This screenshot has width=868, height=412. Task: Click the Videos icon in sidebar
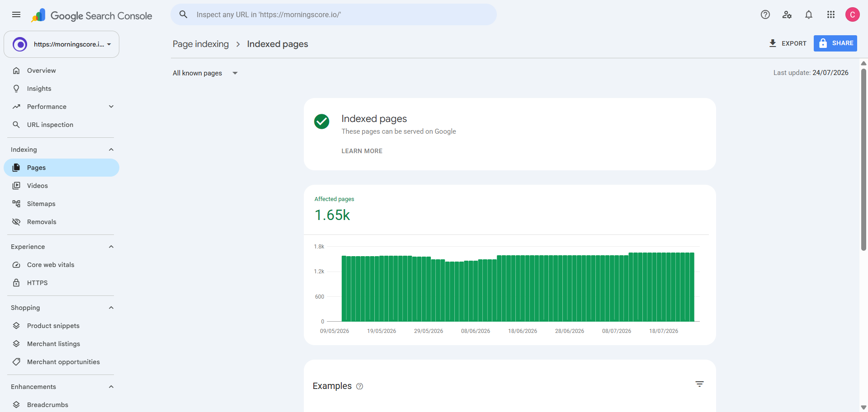click(16, 186)
